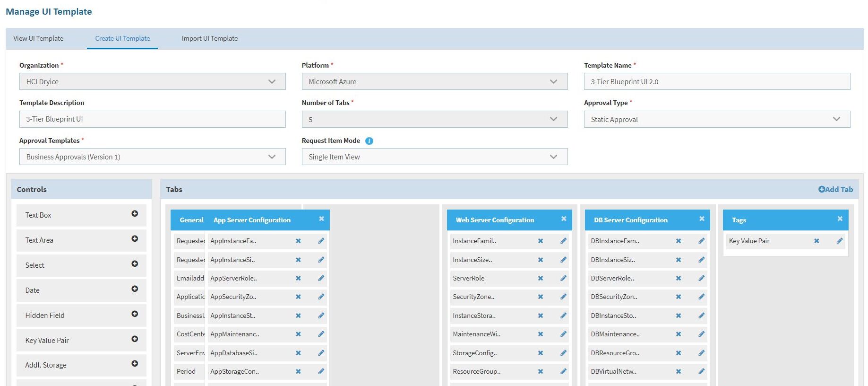
Task: Click the DBMaintenance.. field label
Action: (615, 334)
